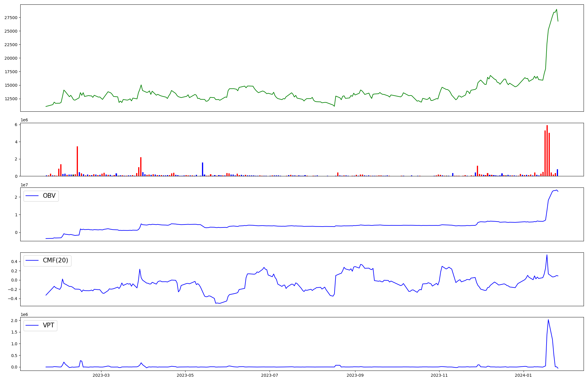Click the blue line sample in VPT legend
Screen dimensions: 588x382
32,325
